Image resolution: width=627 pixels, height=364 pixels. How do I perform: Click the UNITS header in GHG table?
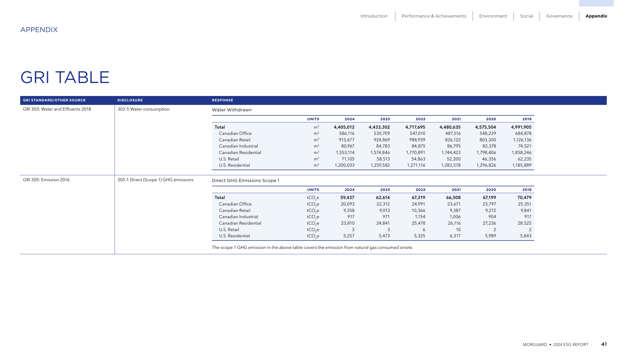click(x=313, y=190)
